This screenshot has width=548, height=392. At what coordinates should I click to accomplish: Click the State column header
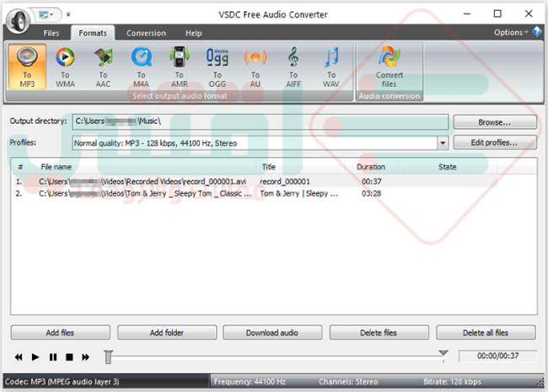tap(448, 167)
